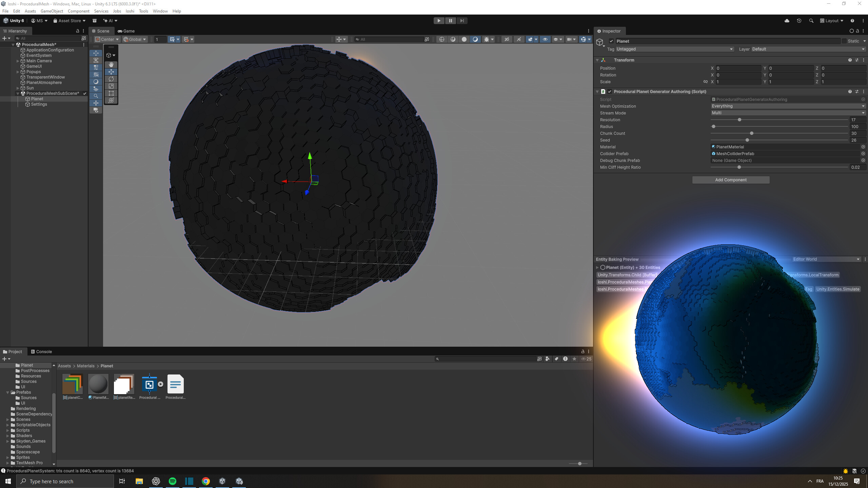The image size is (868, 488).
Task: Select the View (hand) tool
Action: point(111,64)
